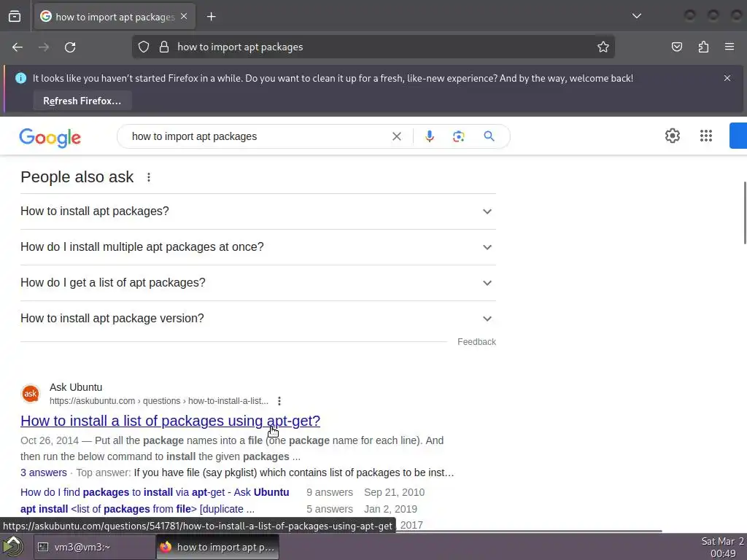Go to the Google logo homepage

50,138
